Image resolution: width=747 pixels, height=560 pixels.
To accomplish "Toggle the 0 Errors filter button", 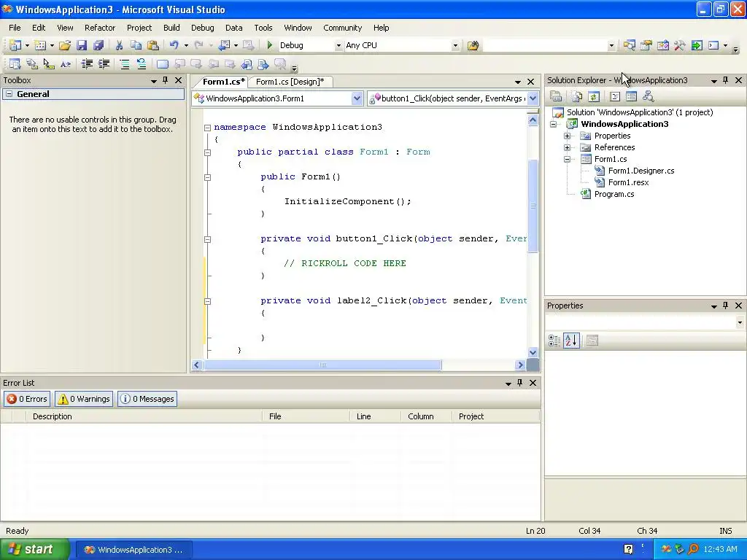I will coord(27,399).
